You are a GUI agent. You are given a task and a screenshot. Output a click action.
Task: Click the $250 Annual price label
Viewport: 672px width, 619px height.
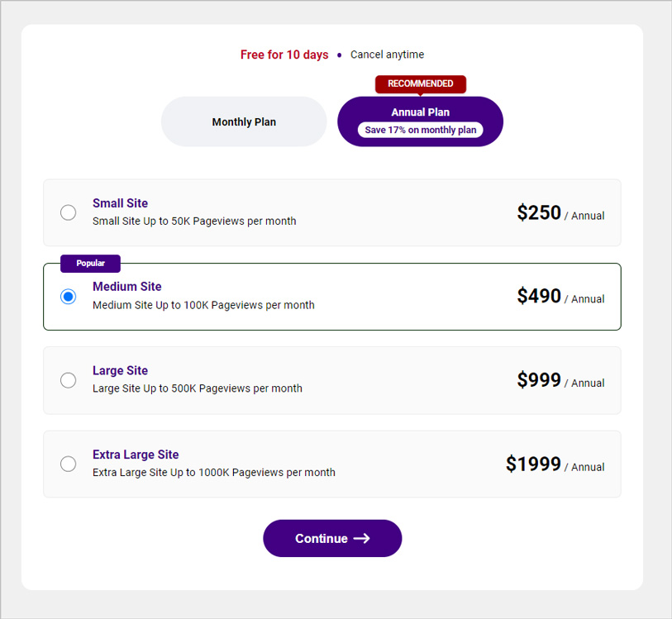tap(561, 212)
